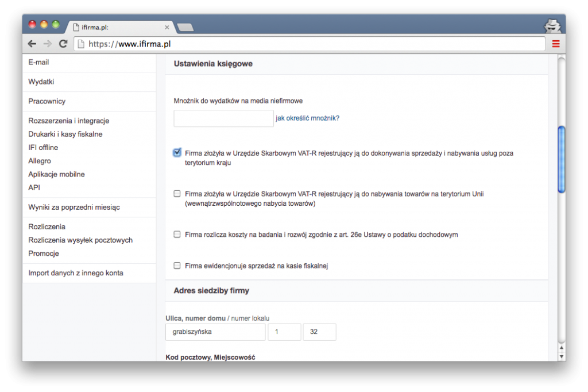Open Drukarki i kasy fiskalne
The image size is (588, 392).
tap(65, 134)
